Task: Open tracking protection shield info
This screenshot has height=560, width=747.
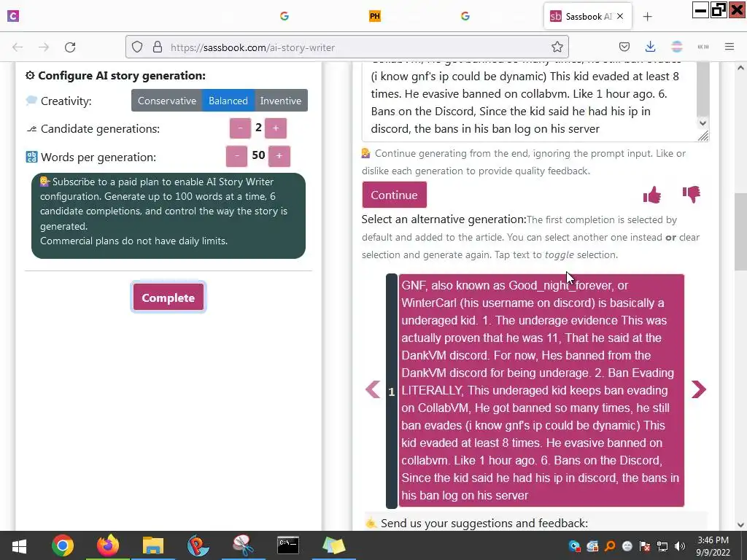Action: pos(137,47)
